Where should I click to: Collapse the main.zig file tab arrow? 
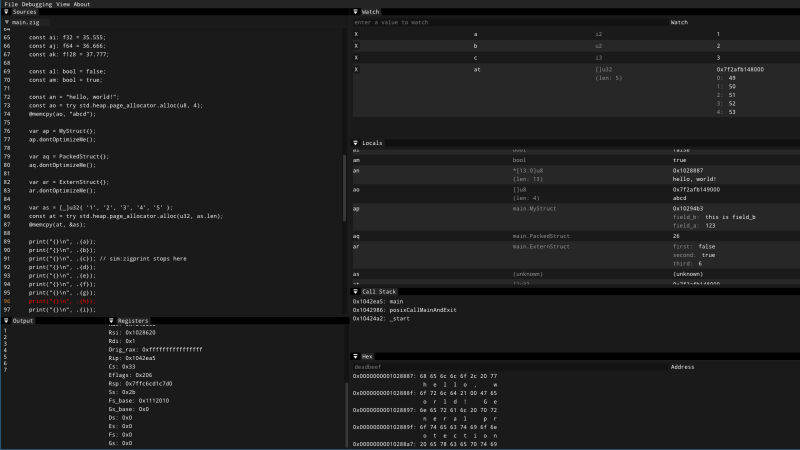[x=7, y=22]
